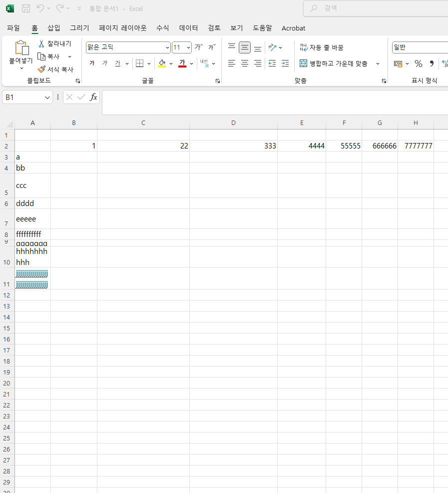
Task: Toggle center horizontal alignment
Action: tap(244, 63)
